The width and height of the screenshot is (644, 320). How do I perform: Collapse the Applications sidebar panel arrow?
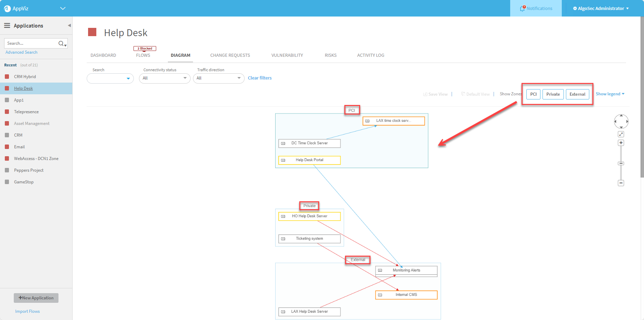(69, 25)
